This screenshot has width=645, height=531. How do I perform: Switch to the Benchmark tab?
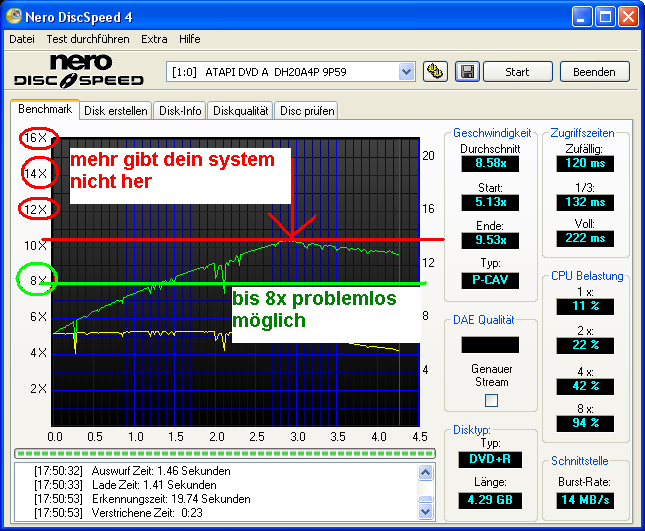(45, 109)
